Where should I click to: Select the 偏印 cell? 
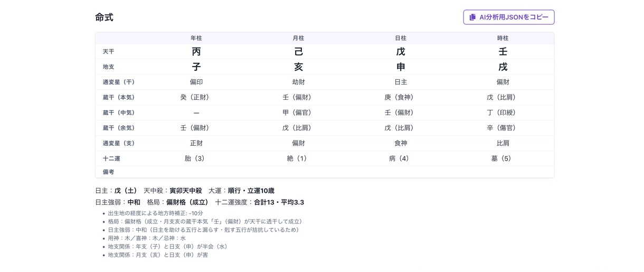click(x=196, y=82)
